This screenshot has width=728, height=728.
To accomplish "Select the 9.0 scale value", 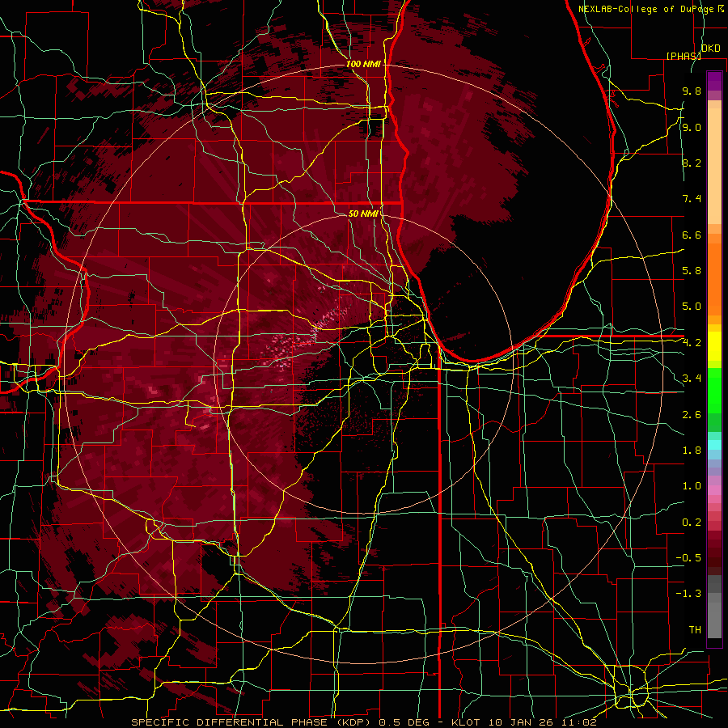I will pos(692,127).
